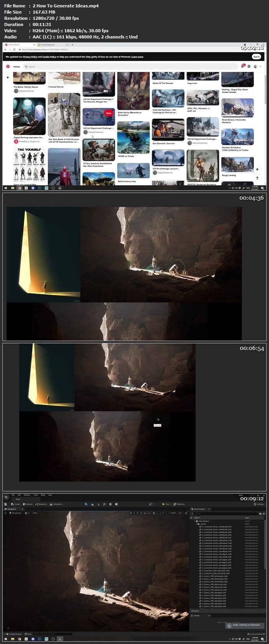Click Source Control Off status
This screenshot has width=269, height=644.
[256, 634]
